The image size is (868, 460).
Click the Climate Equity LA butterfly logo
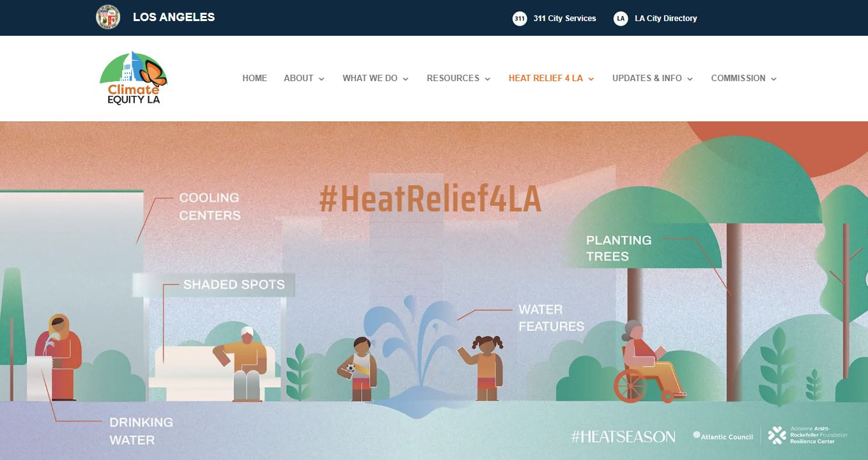[134, 78]
